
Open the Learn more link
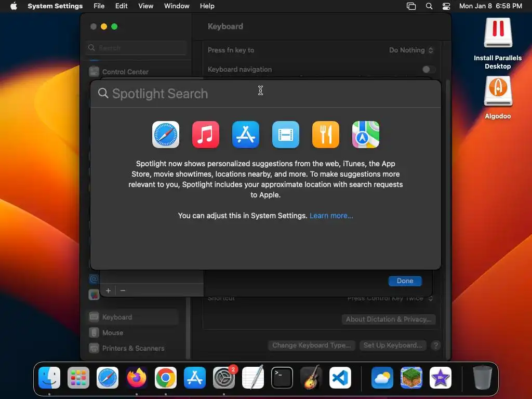[331, 216]
